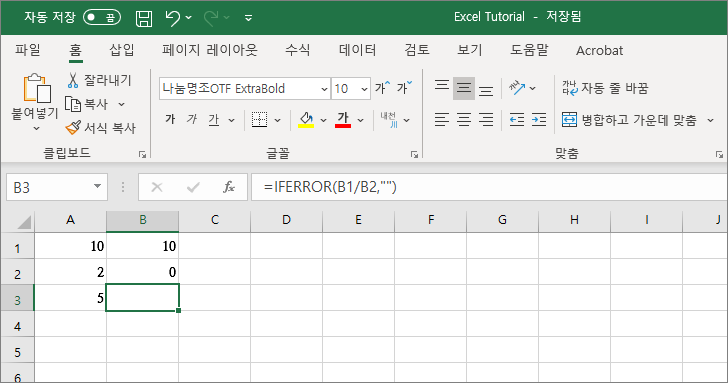Image resolution: width=728 pixels, height=383 pixels.
Task: Click the borders icon
Action: pos(259,120)
